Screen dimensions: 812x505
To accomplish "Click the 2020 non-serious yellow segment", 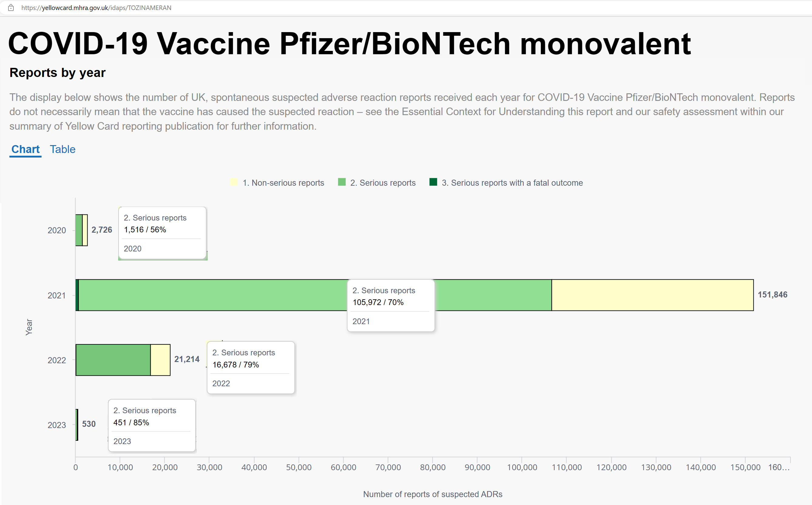I will point(85,230).
